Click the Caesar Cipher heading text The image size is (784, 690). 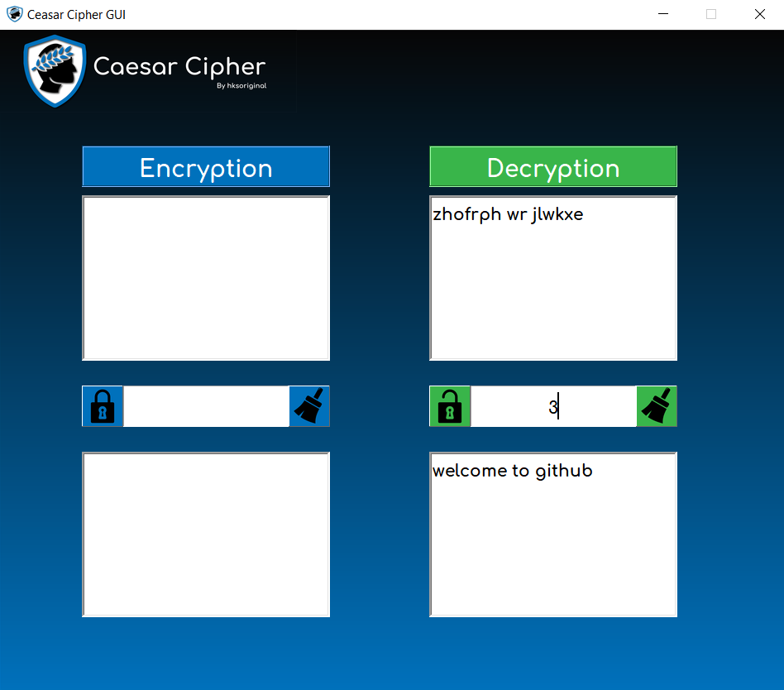tap(179, 69)
